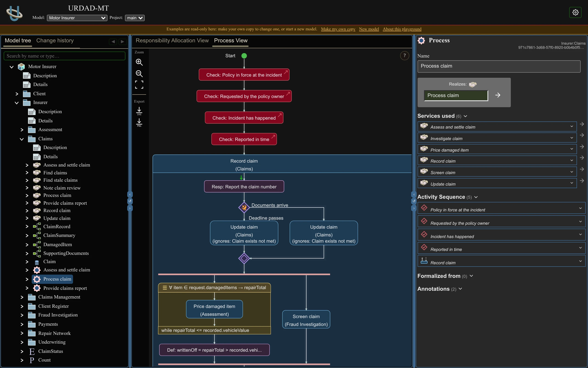Select Provide claims report process in tree

pyautogui.click(x=65, y=288)
